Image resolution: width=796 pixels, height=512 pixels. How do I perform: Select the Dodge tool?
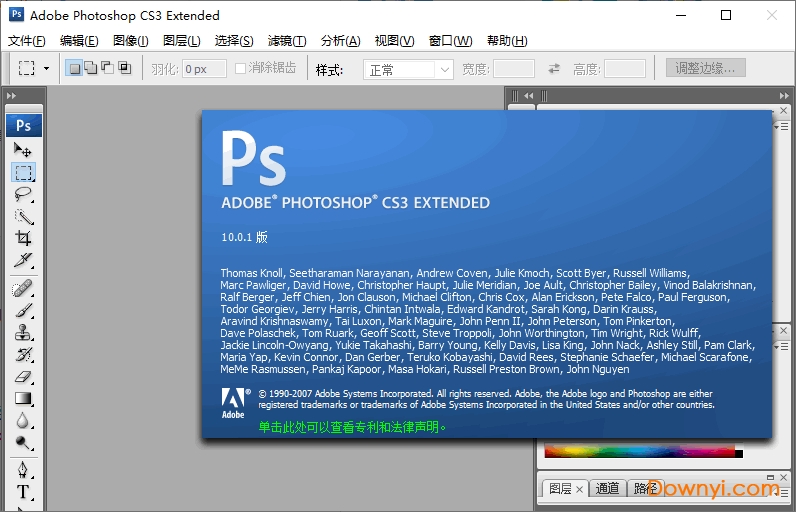23,442
